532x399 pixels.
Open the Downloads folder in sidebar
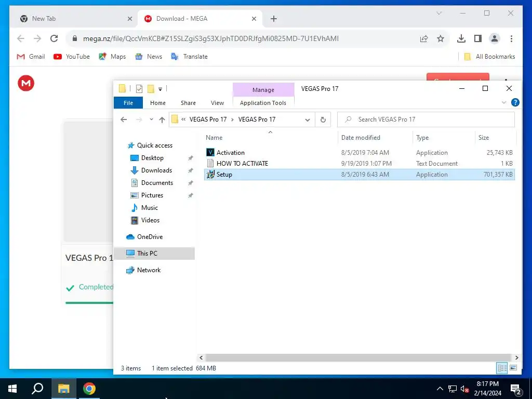pos(156,170)
